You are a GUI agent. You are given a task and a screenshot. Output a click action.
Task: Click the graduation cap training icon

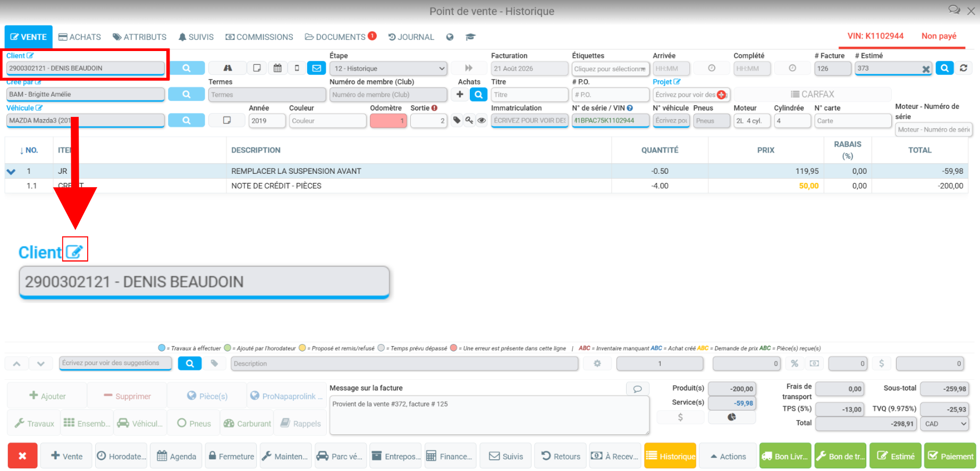pos(470,37)
